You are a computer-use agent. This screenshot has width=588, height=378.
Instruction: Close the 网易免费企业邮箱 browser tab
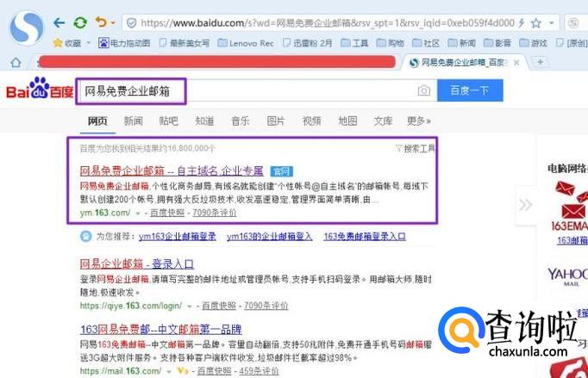click(x=516, y=63)
